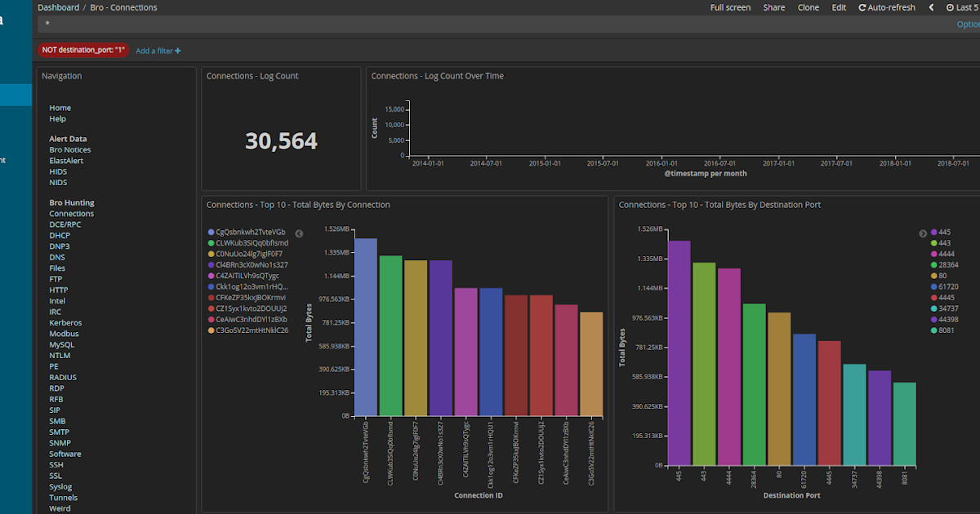This screenshot has height=514, width=980.
Task: Click the red NOT destination_port filter pill
Action: click(82, 50)
